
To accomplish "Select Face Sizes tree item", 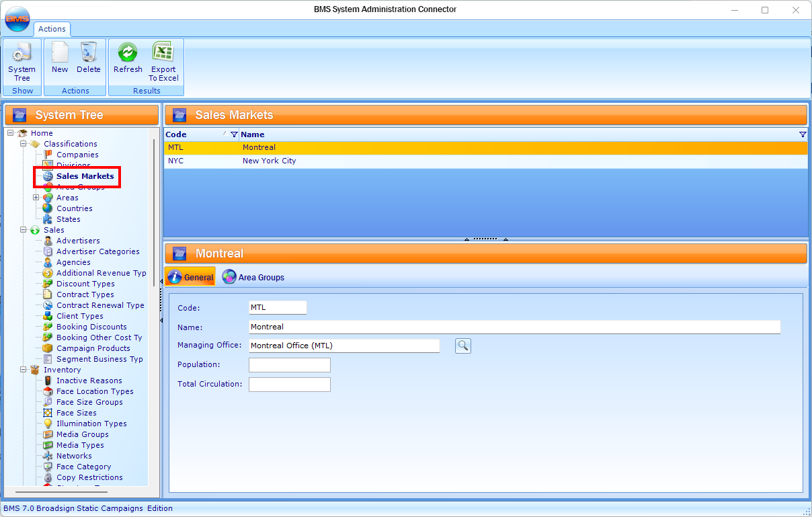I will click(x=77, y=413).
